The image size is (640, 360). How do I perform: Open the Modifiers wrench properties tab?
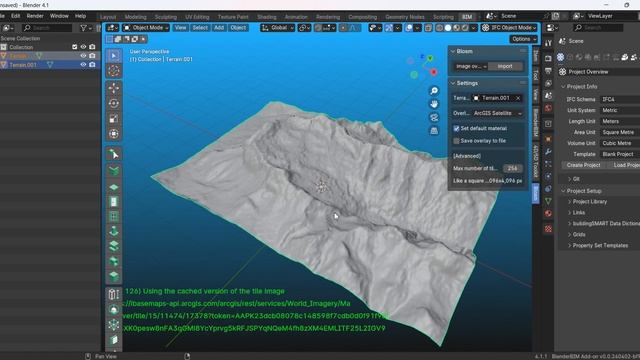coord(548,152)
